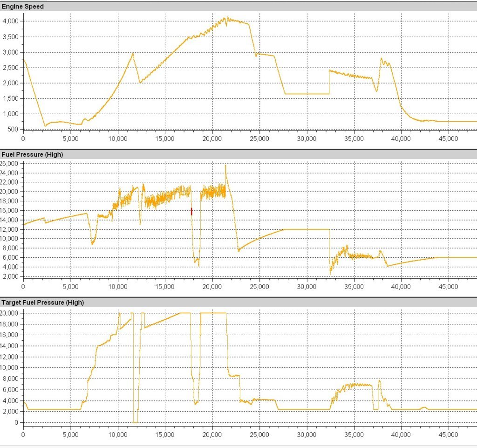Click the 25,000 x-axis label under Engine Speed
The width and height of the screenshot is (477, 448).
[x=259, y=139]
